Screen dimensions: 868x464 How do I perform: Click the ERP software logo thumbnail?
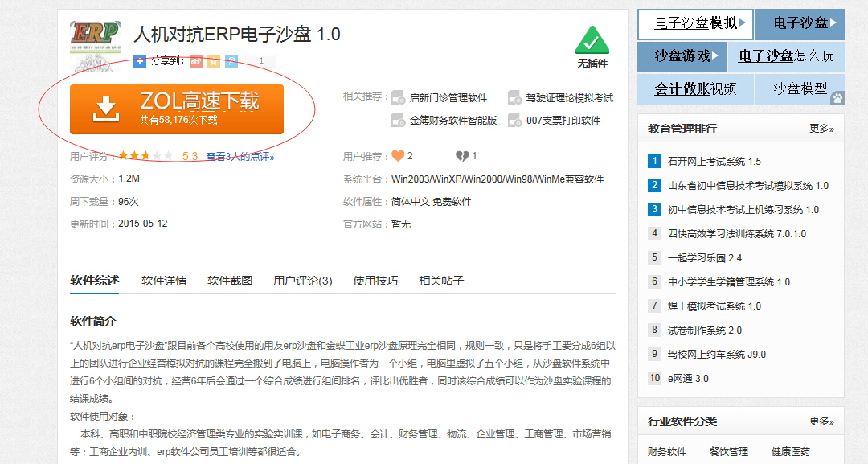[95, 38]
